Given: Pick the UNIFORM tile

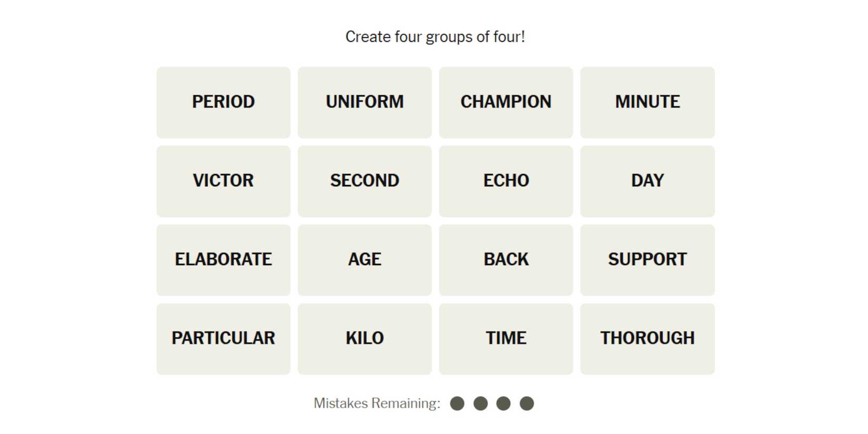Looking at the screenshot, I should pos(365,102).
